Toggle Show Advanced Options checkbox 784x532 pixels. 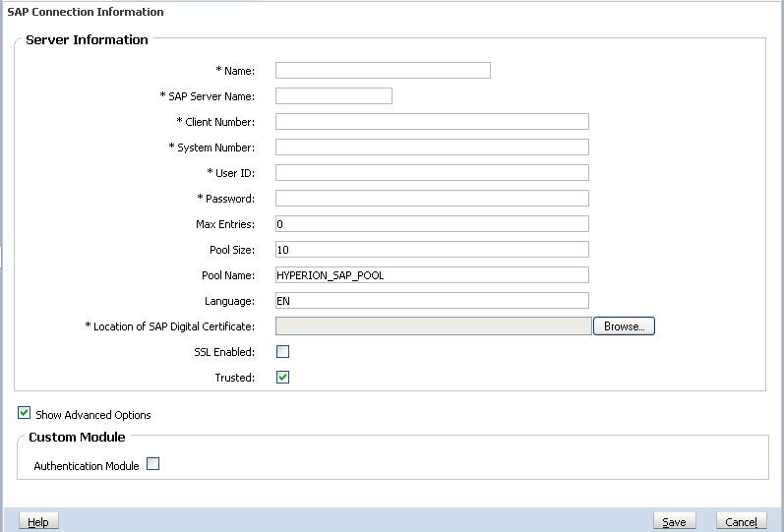point(24,412)
